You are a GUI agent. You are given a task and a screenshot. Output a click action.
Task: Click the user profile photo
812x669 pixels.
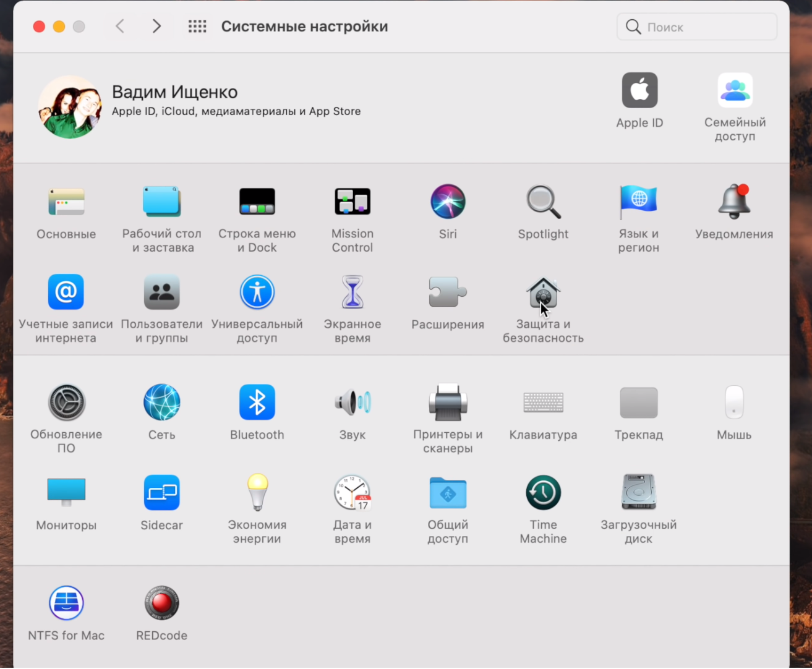pyautogui.click(x=70, y=107)
